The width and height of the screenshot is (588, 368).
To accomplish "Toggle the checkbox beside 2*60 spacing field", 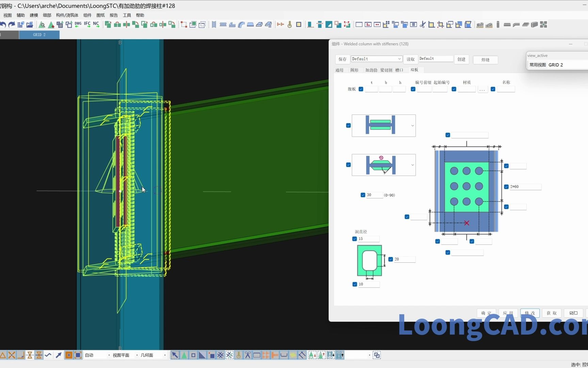I will tap(506, 187).
